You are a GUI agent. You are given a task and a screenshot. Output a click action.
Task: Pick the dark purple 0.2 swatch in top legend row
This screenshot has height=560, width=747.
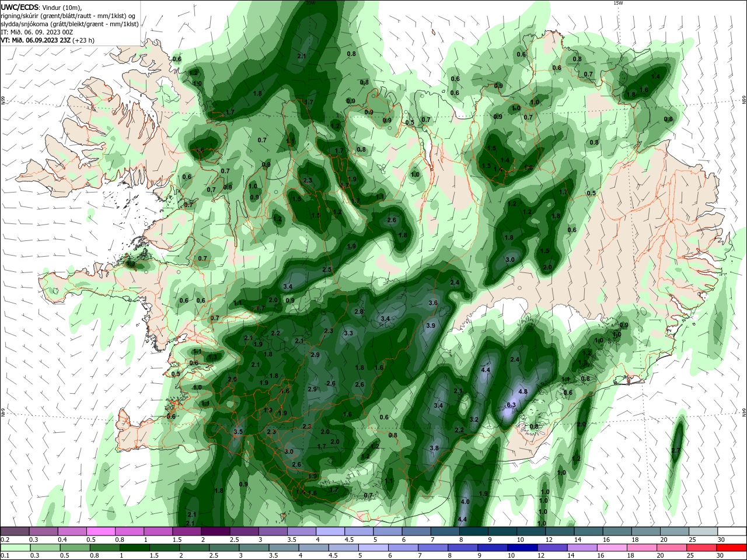15,531
